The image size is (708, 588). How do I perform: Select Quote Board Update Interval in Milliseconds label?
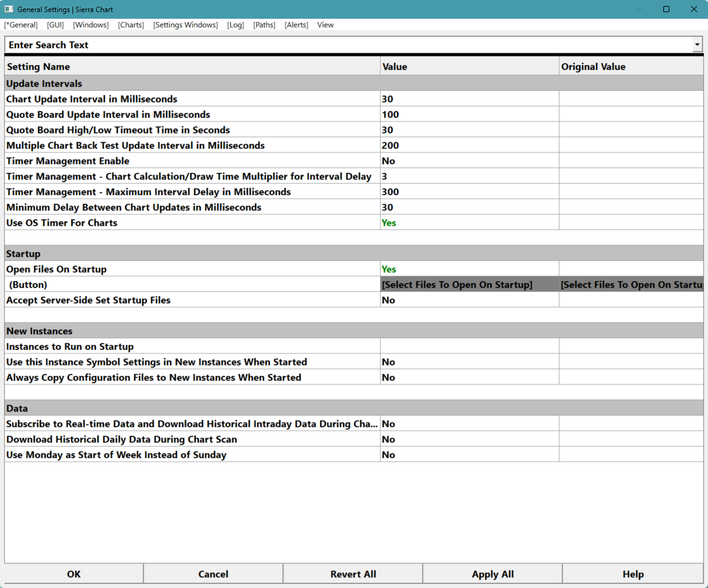108,114
